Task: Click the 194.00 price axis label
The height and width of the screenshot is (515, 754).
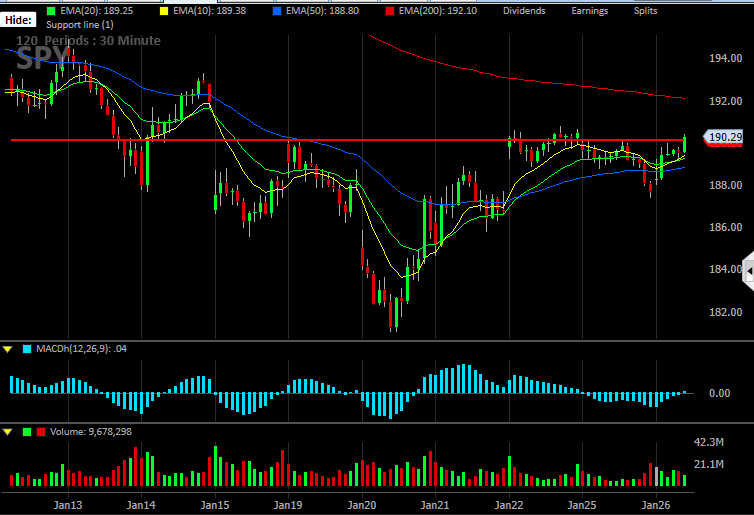Action: 726,58
